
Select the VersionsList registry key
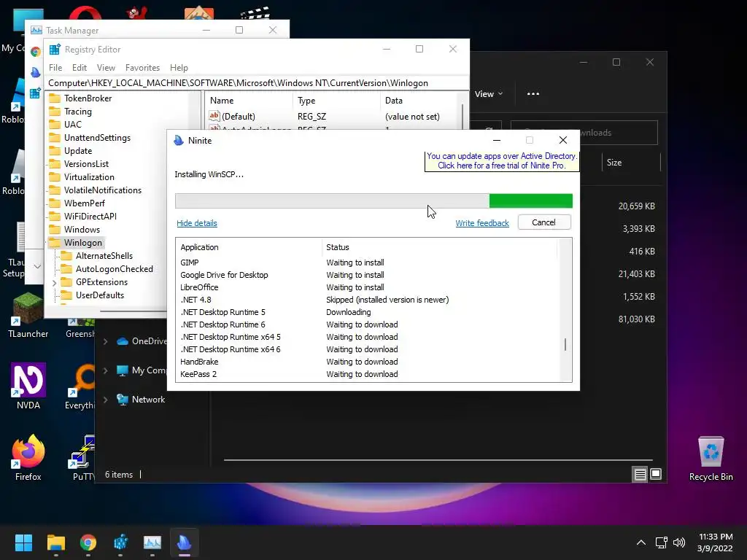point(86,164)
